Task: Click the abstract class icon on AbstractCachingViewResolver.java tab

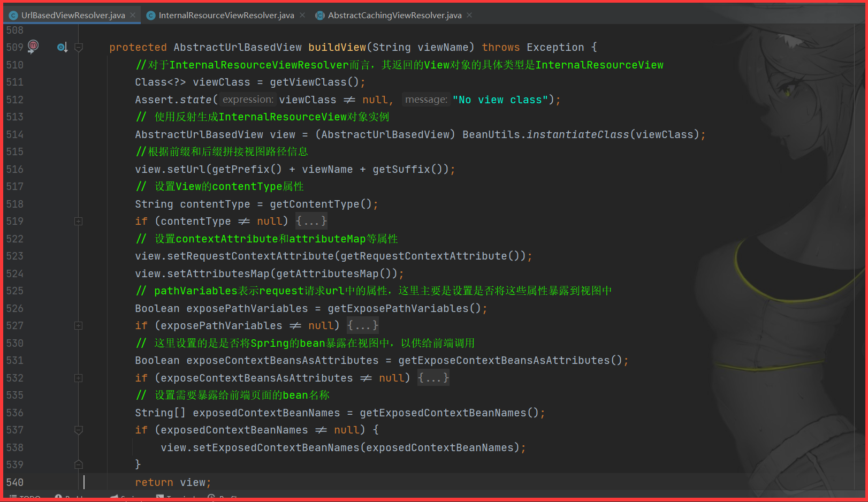Action: click(320, 16)
